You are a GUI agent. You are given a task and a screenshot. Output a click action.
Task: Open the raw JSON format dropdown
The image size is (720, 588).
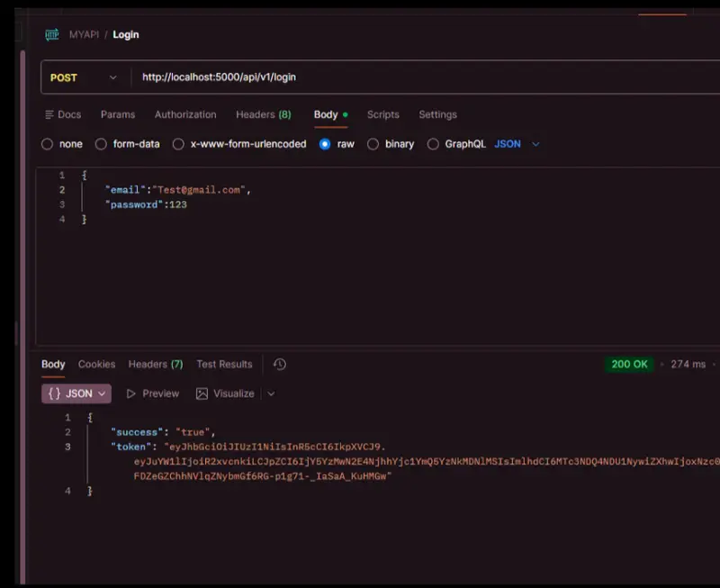[x=517, y=144]
